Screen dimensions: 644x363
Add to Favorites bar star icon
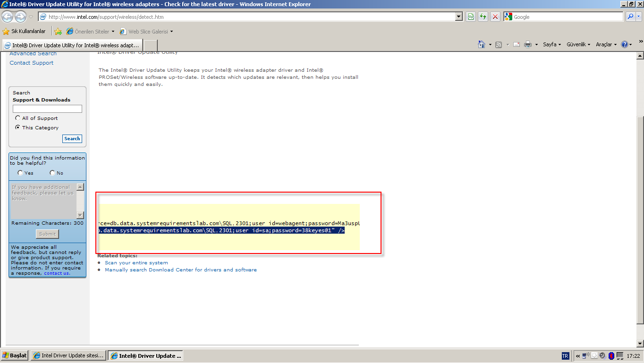[58, 32]
